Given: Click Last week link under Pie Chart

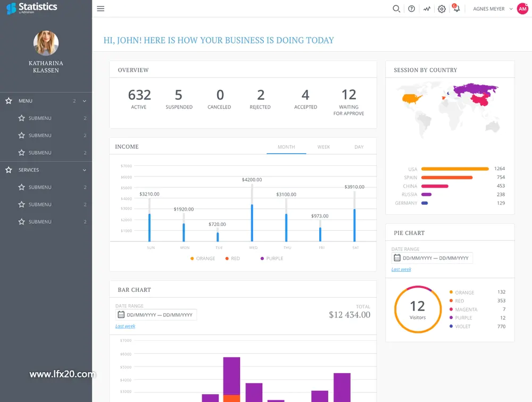Looking at the screenshot, I should (x=401, y=270).
